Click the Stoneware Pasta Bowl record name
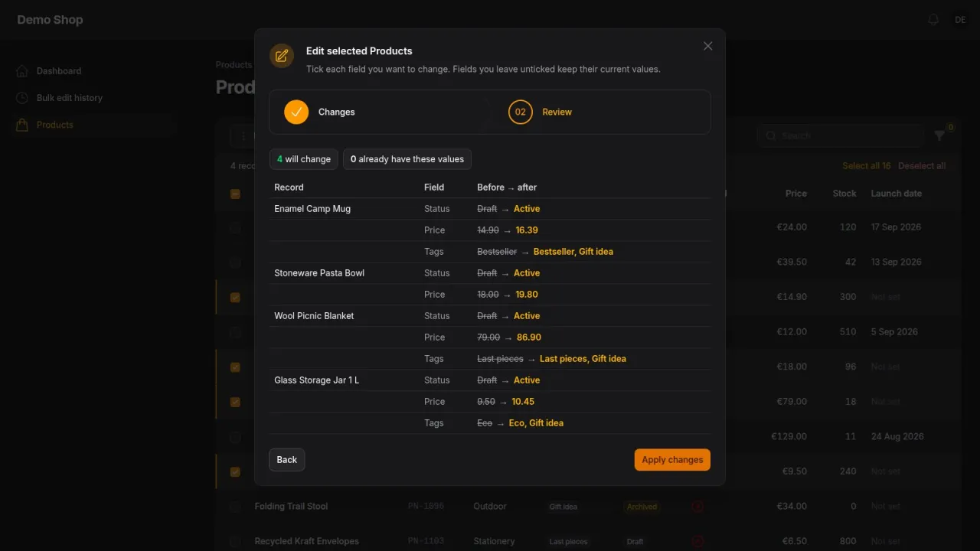 pyautogui.click(x=319, y=273)
